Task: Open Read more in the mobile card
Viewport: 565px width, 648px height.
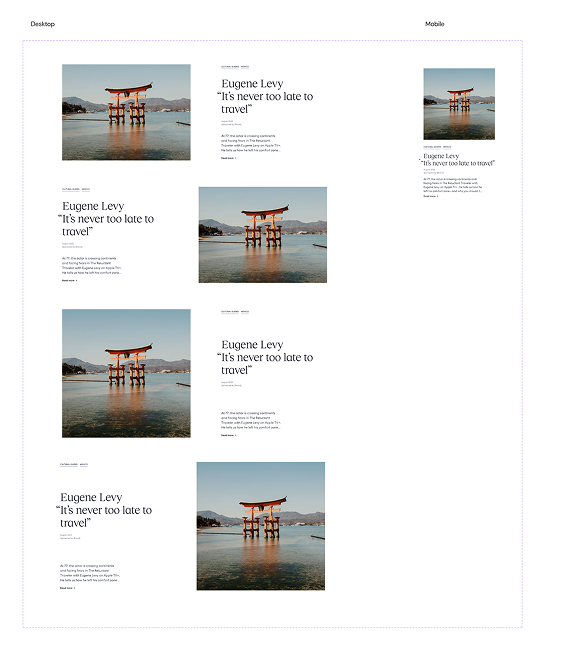Action: 431,196
